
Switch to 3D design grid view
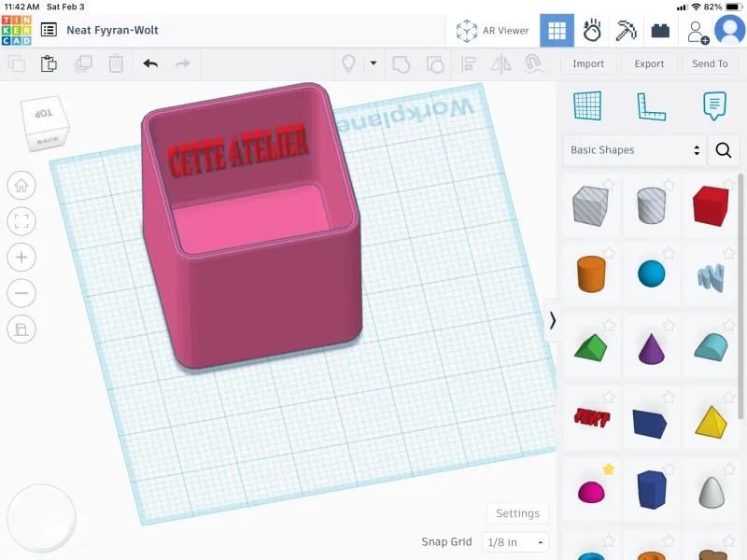[x=557, y=31]
